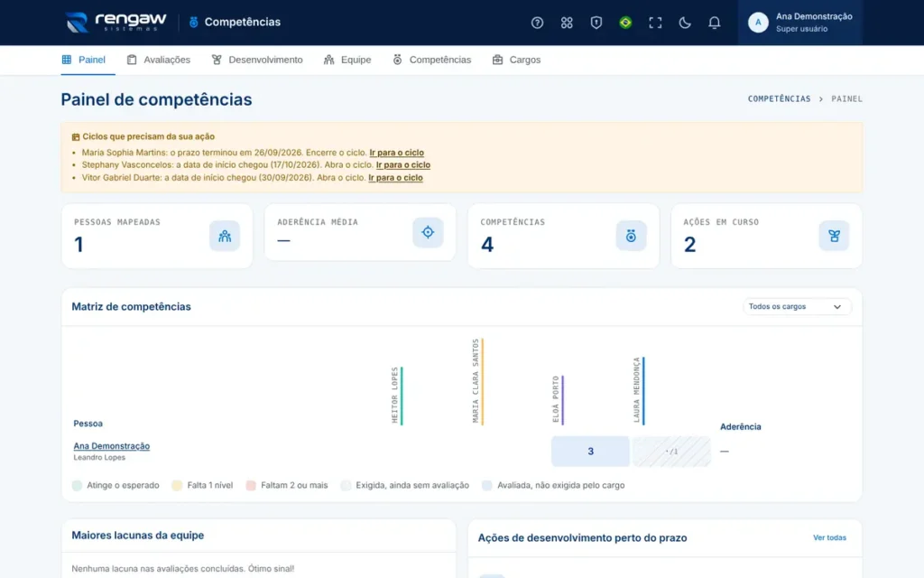924x578 pixels.
Task: Click the Pessoas Mapeadas people icon
Action: coord(225,236)
